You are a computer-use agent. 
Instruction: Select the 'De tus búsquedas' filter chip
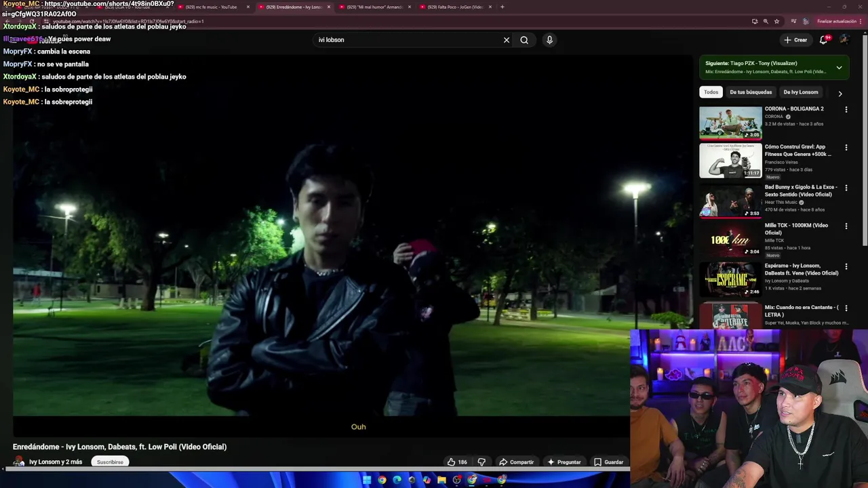(x=751, y=92)
